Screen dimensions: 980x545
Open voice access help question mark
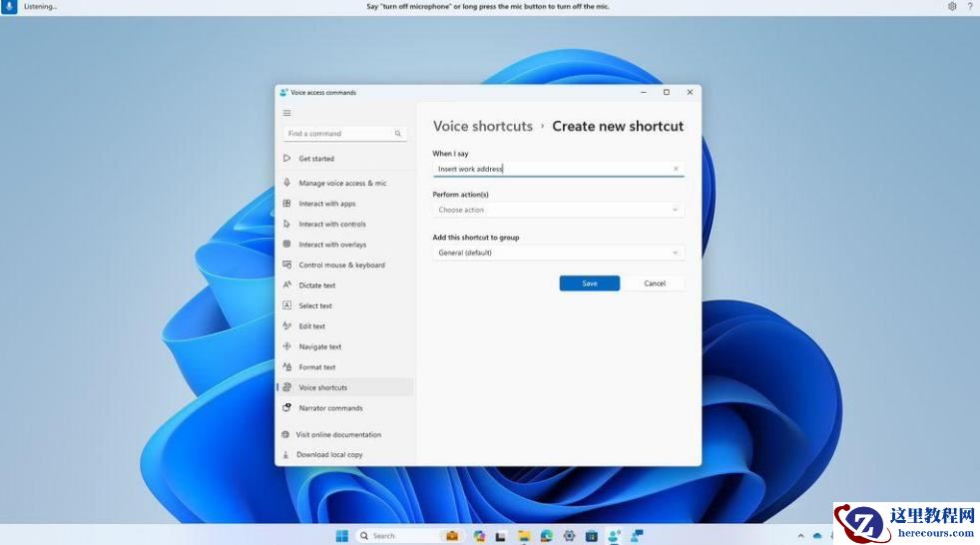click(970, 6)
